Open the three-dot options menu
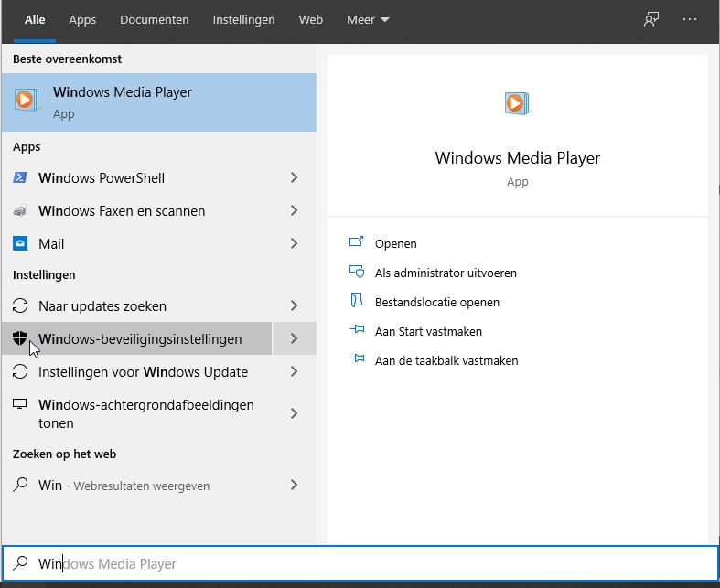 690,20
